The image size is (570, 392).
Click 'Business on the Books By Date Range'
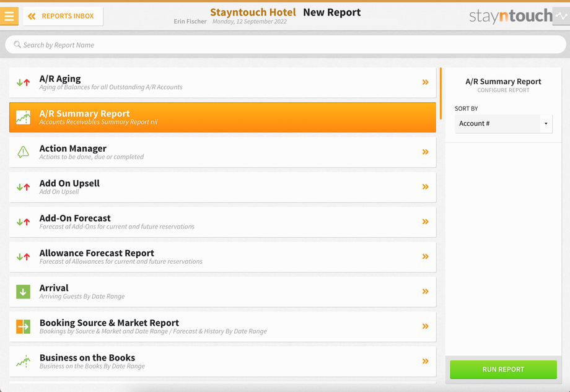92,366
